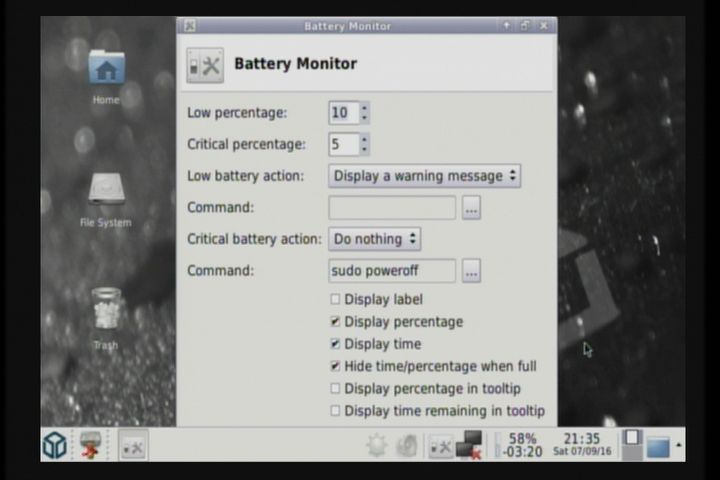
Task: Click the brightness sun icon in panel
Action: pos(377,446)
